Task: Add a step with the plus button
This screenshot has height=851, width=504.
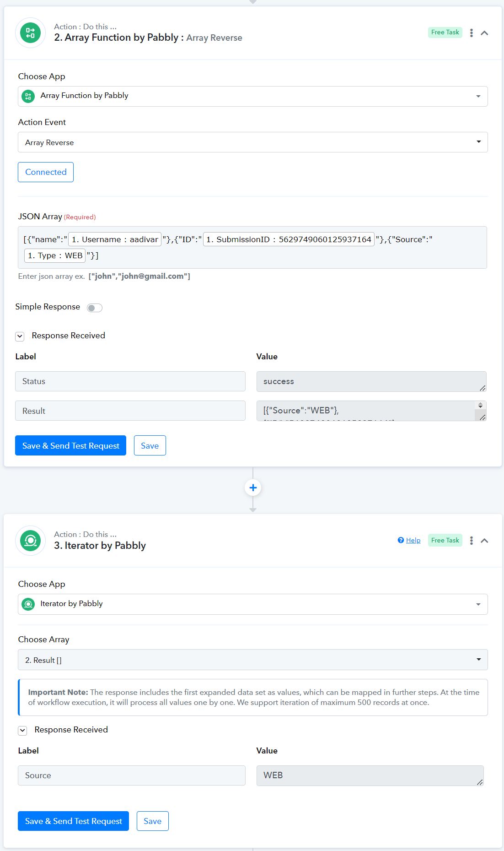Action: 253,488
